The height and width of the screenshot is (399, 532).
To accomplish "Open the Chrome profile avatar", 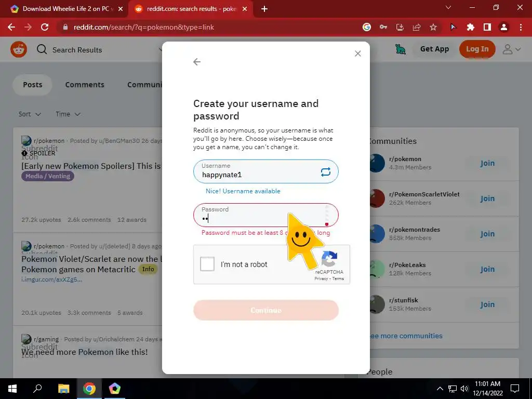I will [x=504, y=27].
